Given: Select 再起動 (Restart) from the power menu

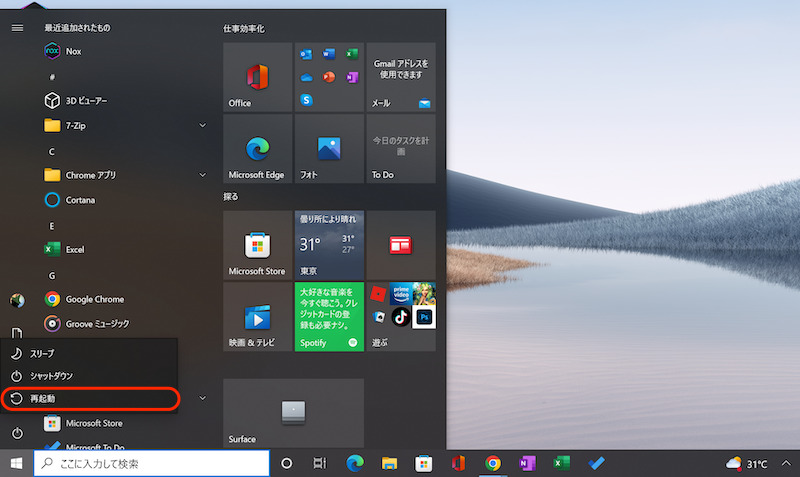Looking at the screenshot, I should pyautogui.click(x=90, y=399).
